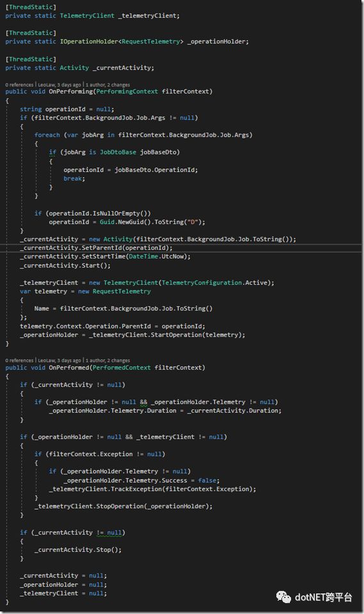This screenshot has height=614, width=364.
Task: Click the OnPerformed method name
Action: (69, 368)
